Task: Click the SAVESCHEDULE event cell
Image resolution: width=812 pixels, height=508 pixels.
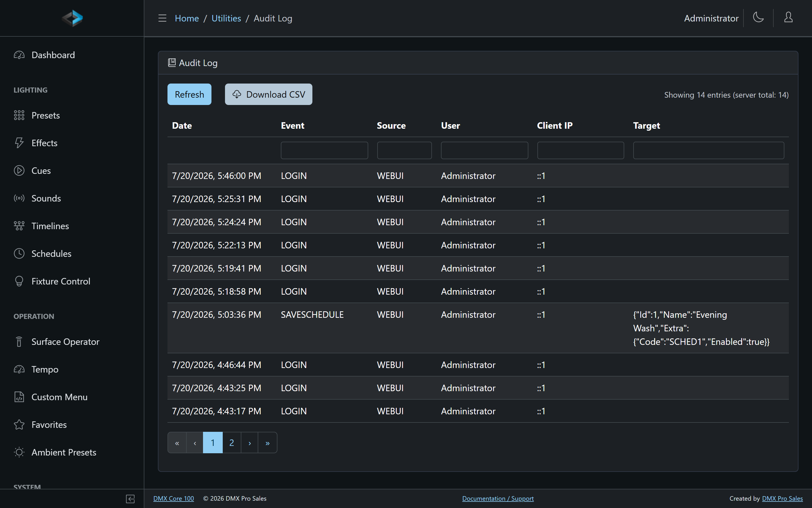Action: point(312,315)
